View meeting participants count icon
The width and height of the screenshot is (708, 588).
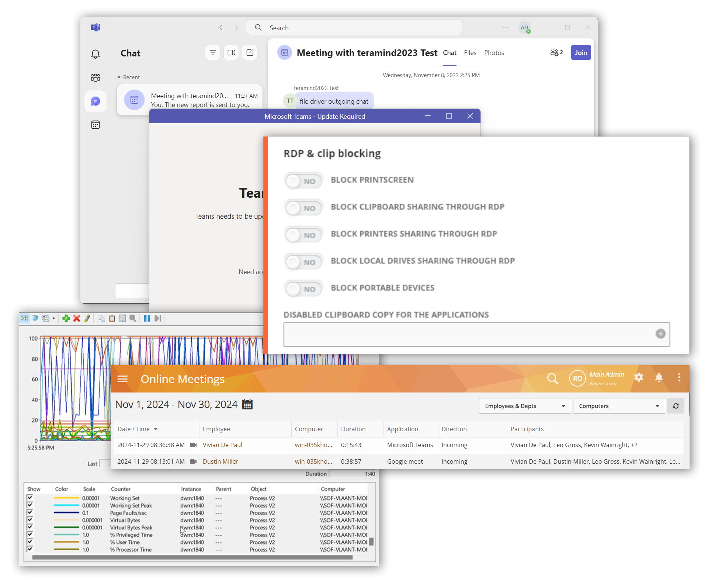click(x=556, y=52)
